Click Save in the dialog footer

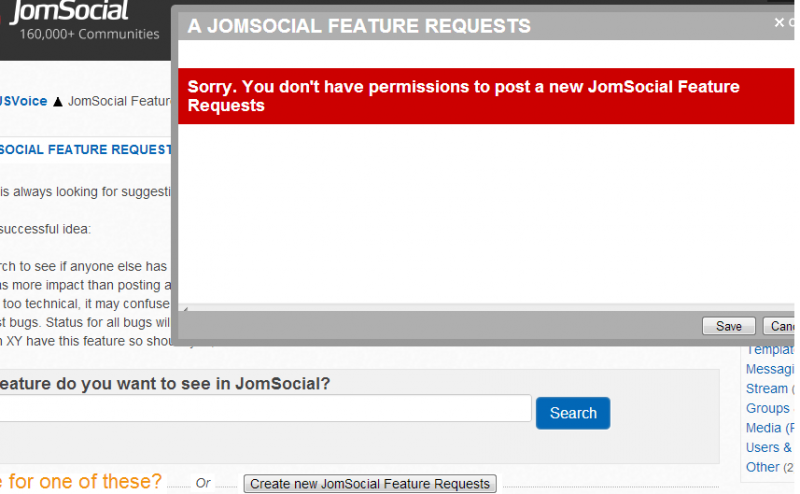click(x=729, y=326)
